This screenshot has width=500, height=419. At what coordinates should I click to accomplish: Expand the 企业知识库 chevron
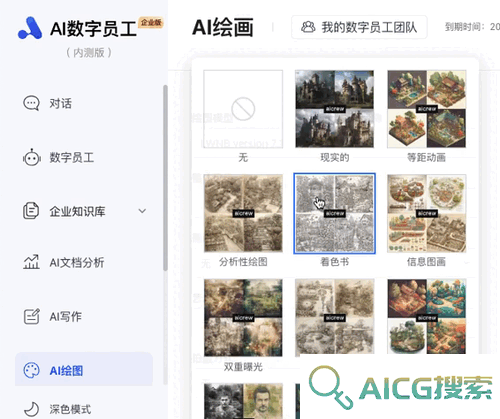tap(142, 211)
